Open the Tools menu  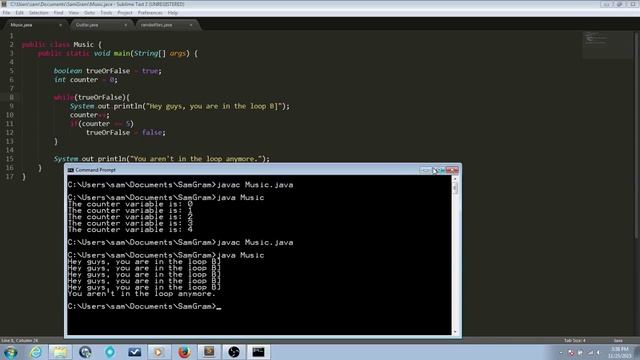point(106,13)
